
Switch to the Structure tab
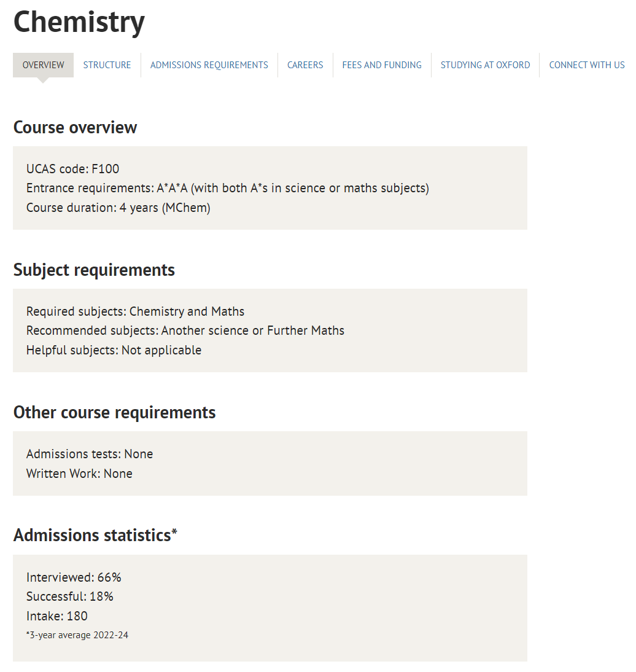107,65
